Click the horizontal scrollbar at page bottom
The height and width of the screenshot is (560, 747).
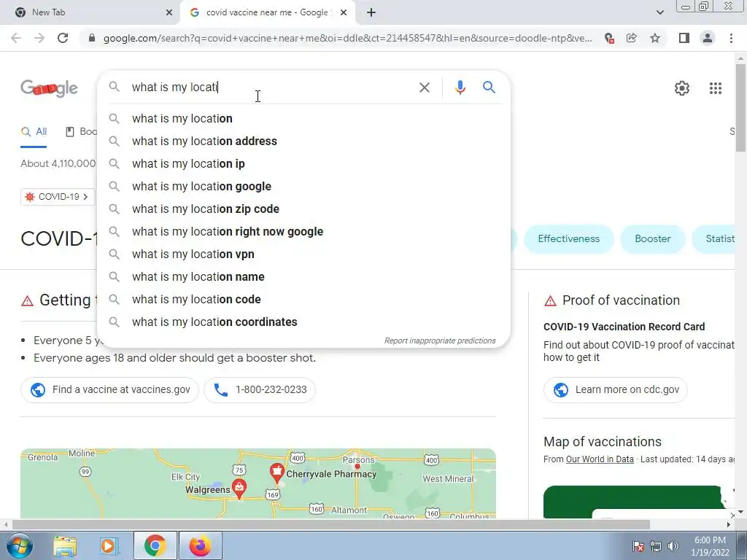(331, 524)
